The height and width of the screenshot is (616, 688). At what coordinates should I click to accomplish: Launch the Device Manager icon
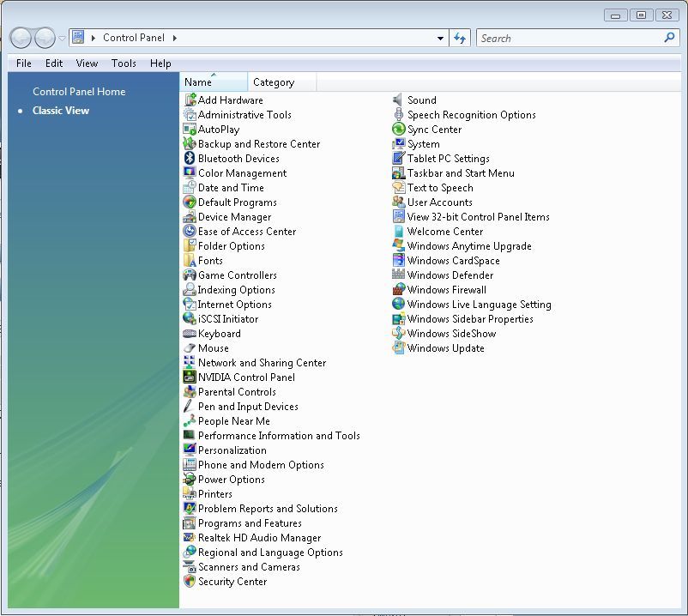coord(190,217)
